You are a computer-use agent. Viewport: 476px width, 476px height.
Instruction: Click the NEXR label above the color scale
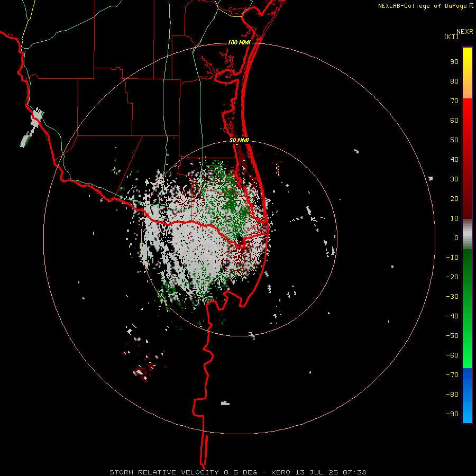[x=464, y=32]
